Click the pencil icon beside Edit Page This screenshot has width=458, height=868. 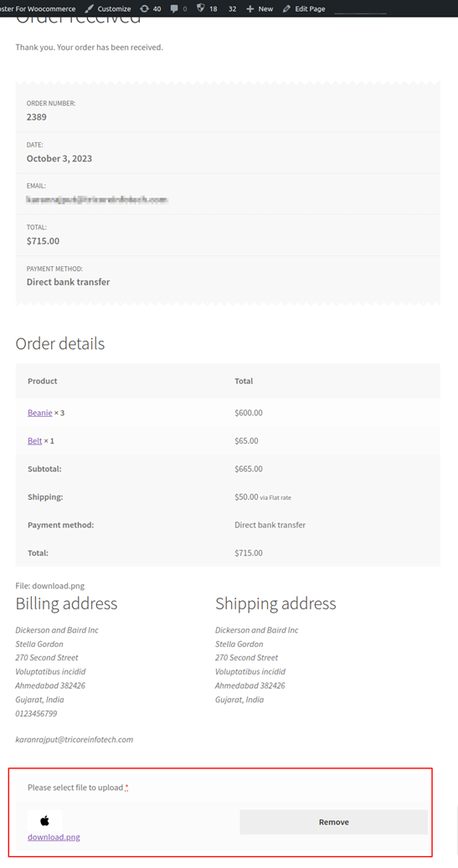(286, 9)
